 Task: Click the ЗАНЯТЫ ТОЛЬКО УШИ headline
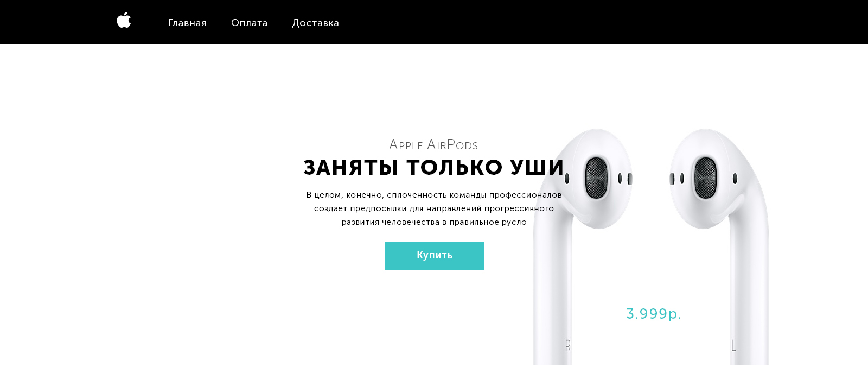434,167
